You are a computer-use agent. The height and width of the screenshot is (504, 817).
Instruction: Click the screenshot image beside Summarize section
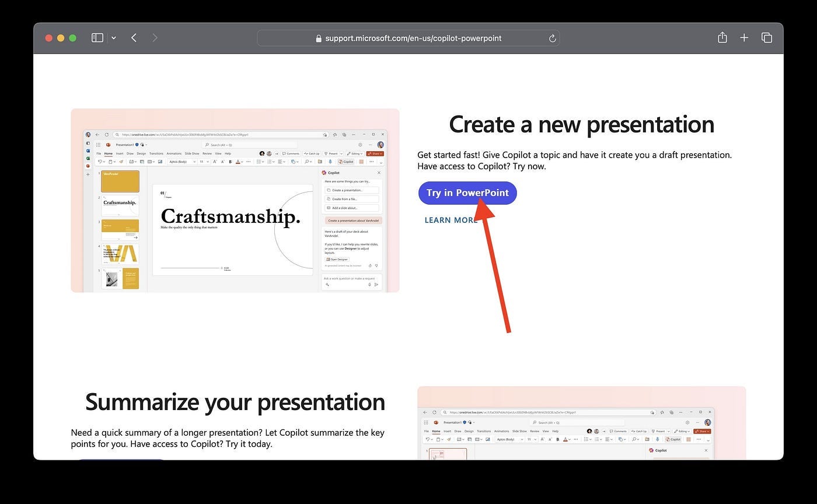(582, 423)
